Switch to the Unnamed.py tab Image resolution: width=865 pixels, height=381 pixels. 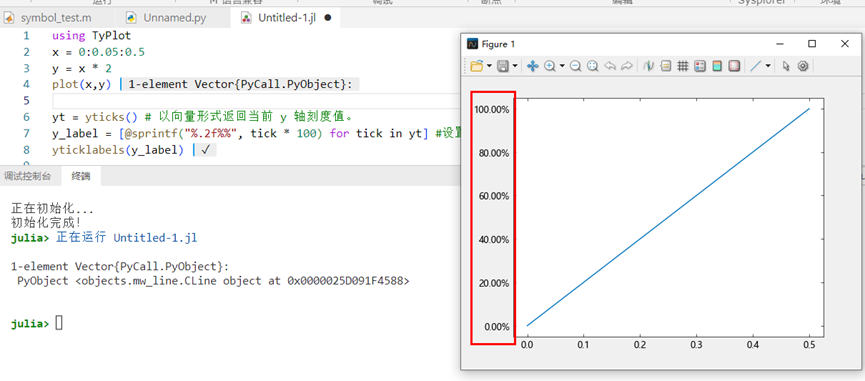(x=174, y=18)
